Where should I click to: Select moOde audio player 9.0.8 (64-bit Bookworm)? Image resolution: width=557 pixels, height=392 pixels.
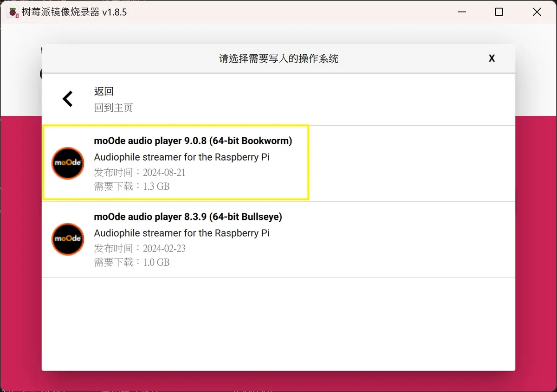click(278, 163)
